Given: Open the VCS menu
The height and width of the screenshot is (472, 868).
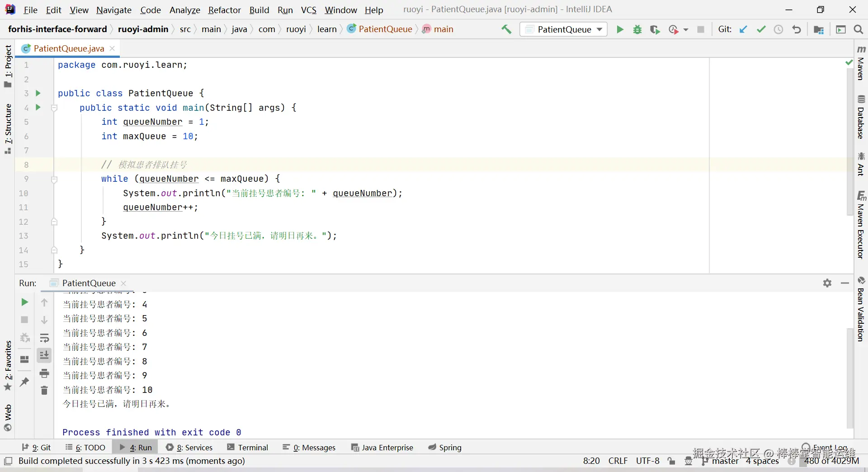Looking at the screenshot, I should [x=309, y=10].
